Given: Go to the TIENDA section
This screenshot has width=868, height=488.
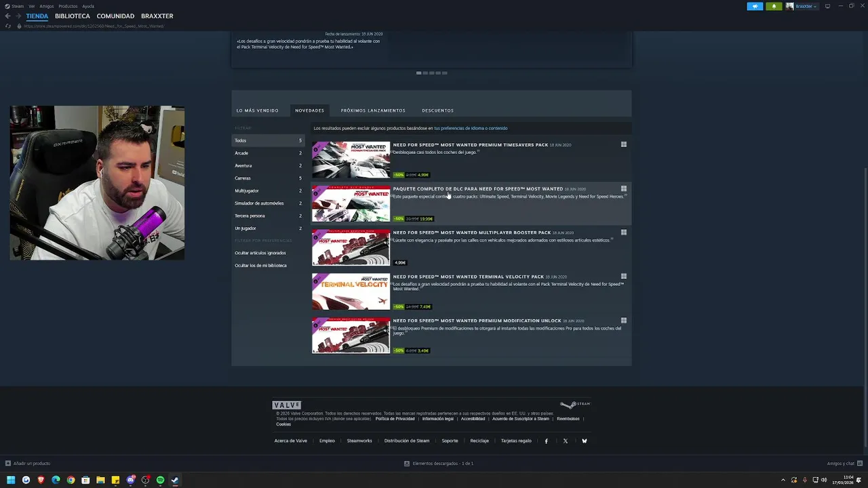Looking at the screenshot, I should [37, 16].
